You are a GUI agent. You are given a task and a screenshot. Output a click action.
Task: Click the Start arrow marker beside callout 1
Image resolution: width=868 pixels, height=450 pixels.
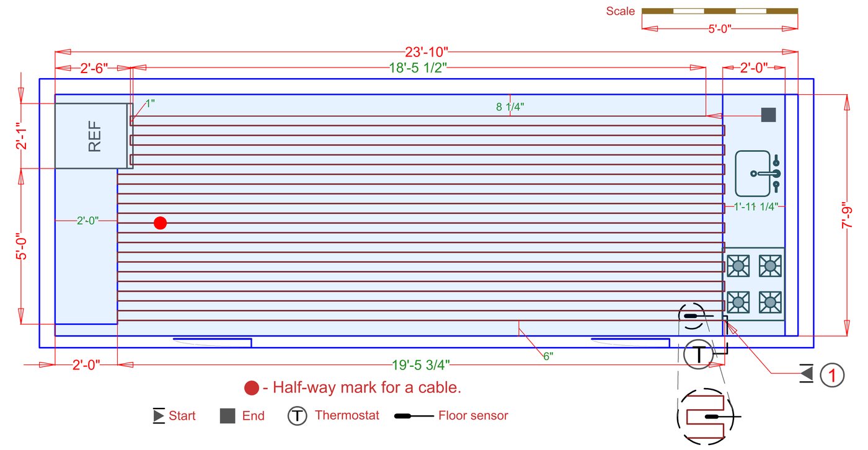(806, 373)
